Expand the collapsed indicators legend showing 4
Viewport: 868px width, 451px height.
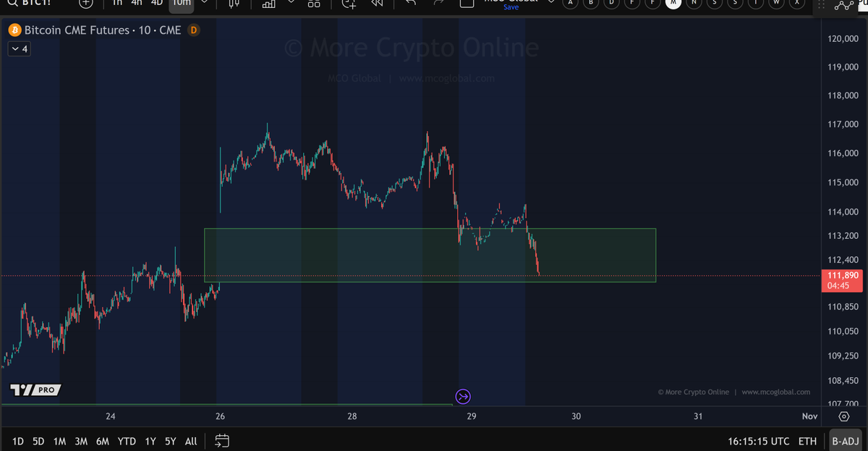tap(19, 49)
